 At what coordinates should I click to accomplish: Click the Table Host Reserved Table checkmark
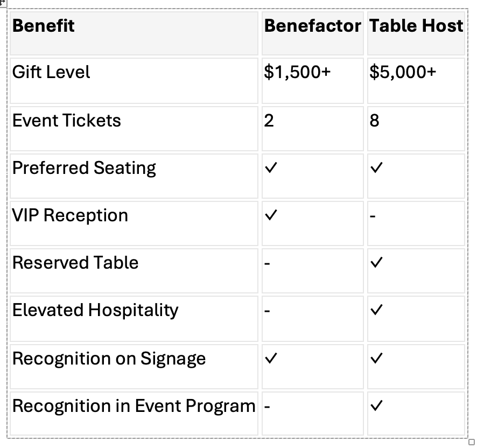376,262
